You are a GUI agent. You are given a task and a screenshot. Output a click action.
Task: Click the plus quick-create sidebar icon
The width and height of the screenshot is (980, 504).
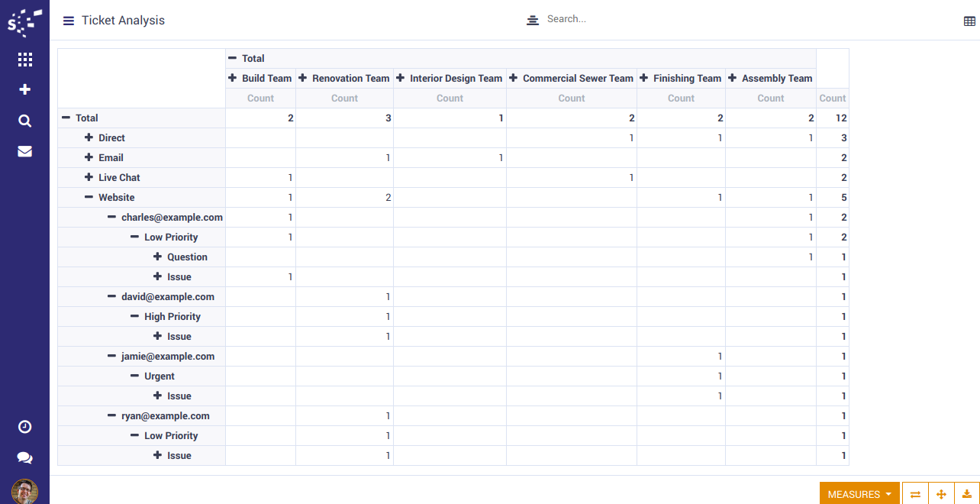point(24,90)
